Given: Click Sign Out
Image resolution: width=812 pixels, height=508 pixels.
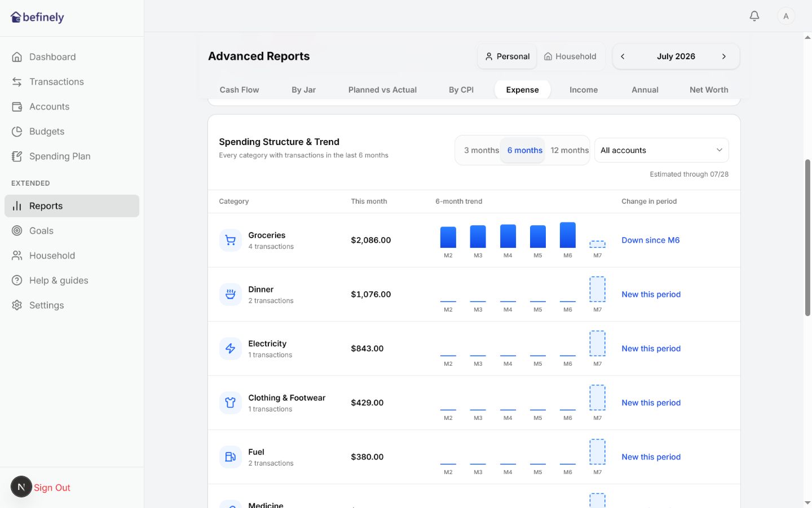Looking at the screenshot, I should (x=52, y=488).
